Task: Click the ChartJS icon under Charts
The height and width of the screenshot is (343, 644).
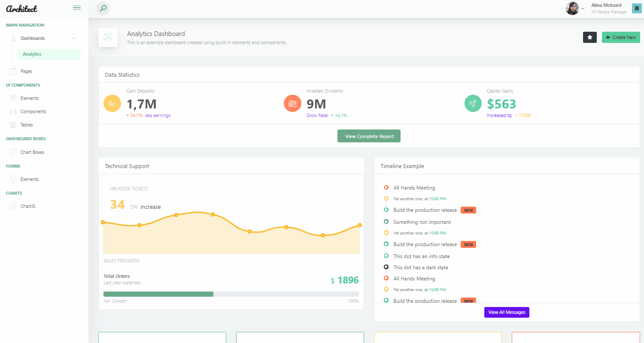Action: coord(13,206)
